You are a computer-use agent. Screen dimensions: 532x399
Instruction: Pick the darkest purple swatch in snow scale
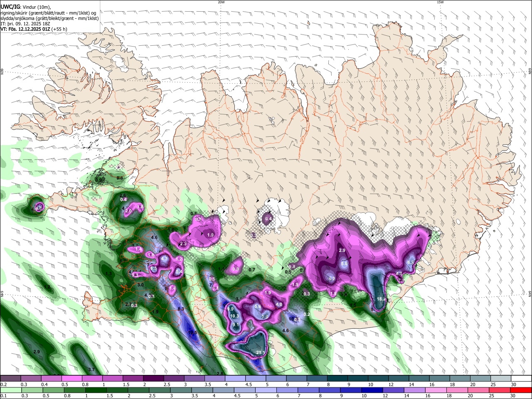pos(153,379)
